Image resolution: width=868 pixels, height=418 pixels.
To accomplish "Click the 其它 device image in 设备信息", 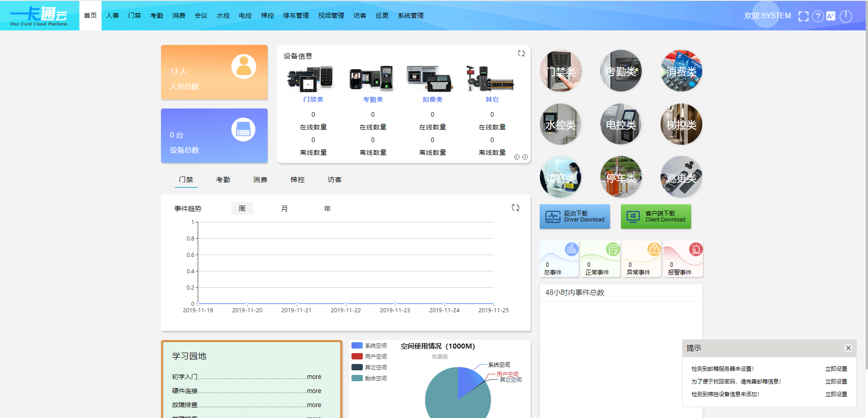I will [x=492, y=79].
